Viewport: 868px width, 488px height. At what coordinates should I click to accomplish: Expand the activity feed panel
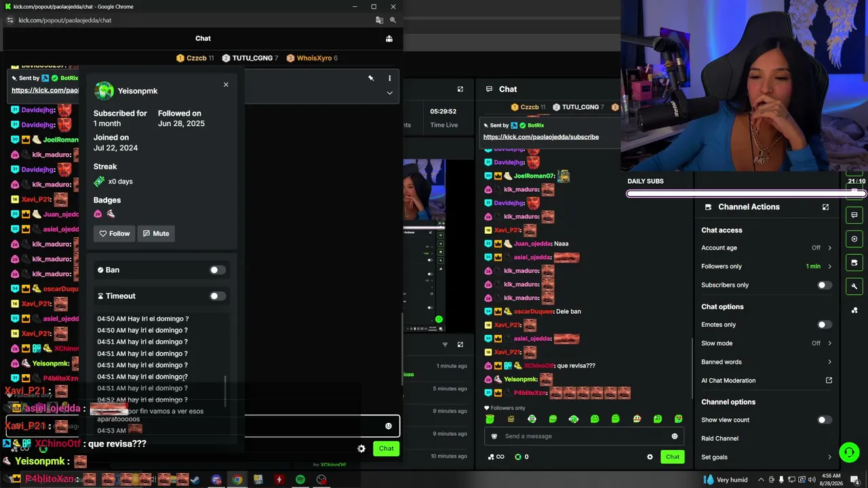pos(460,345)
